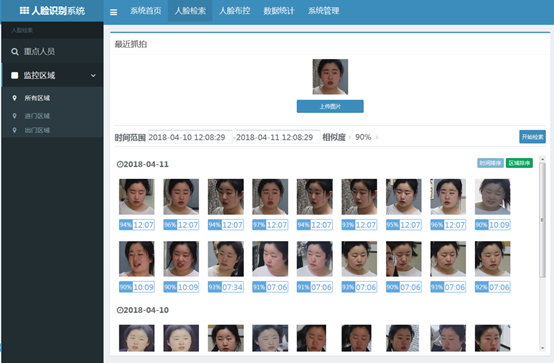554x363 pixels.
Task: Decrease similarity with the left arrow
Action: click(x=350, y=137)
